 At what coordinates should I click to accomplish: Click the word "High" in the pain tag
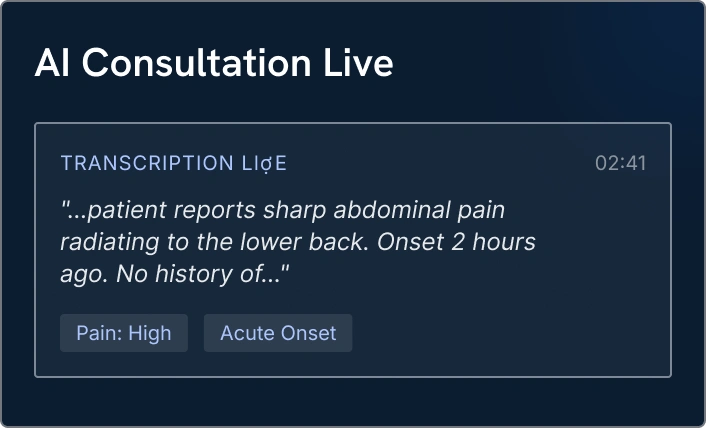pos(149,334)
